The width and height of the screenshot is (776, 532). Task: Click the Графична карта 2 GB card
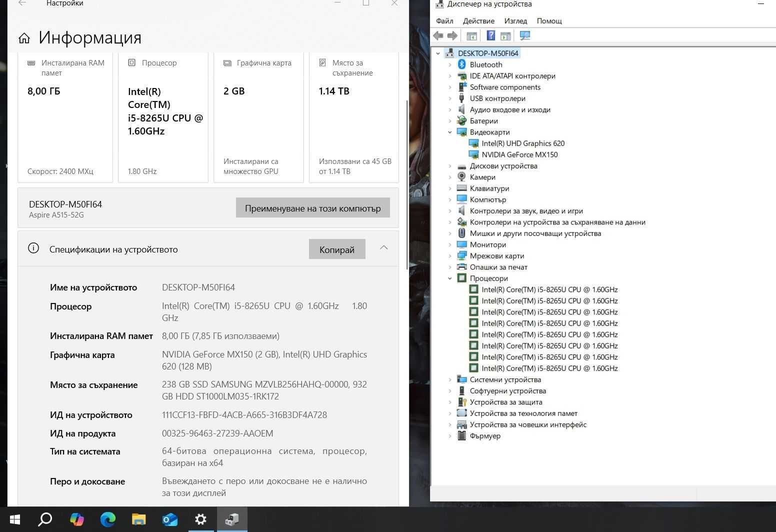pyautogui.click(x=258, y=117)
